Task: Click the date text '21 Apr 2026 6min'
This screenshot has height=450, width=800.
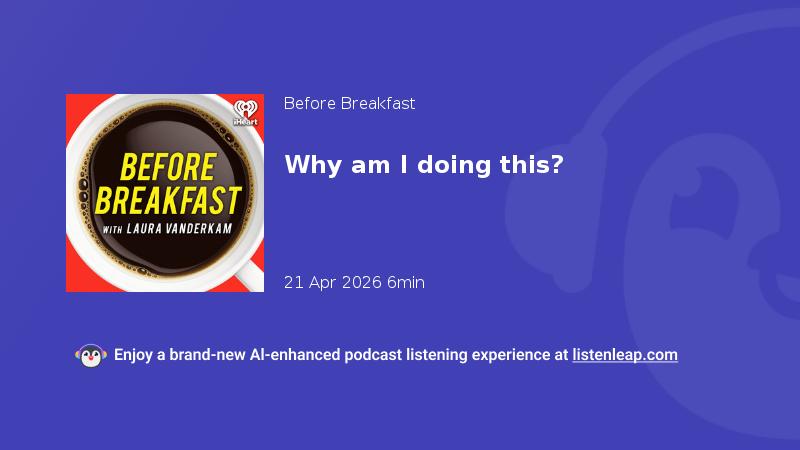Action: 354,282
